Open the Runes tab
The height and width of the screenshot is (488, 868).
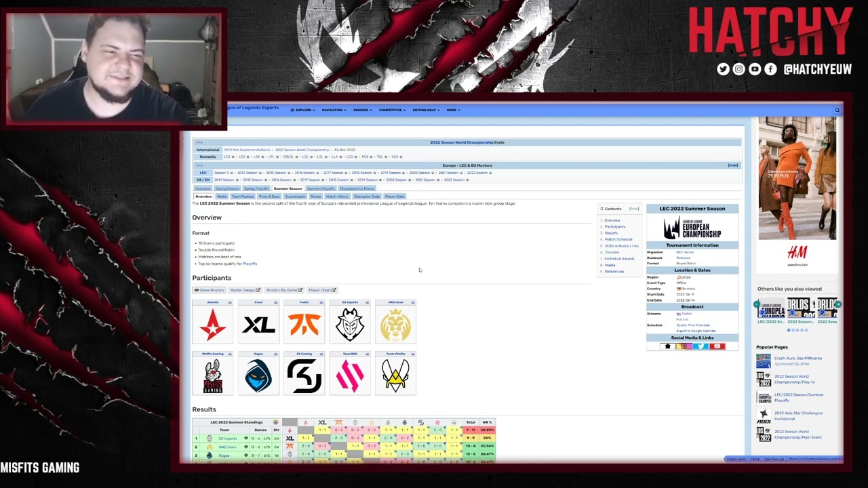(x=316, y=197)
